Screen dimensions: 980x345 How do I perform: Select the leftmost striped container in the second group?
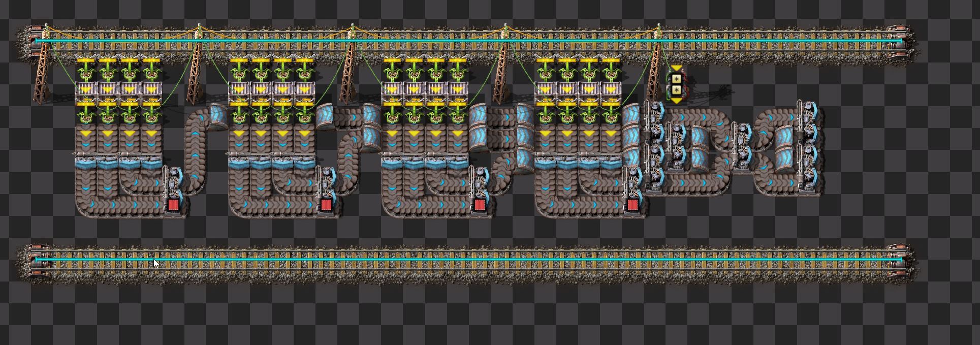(x=239, y=90)
